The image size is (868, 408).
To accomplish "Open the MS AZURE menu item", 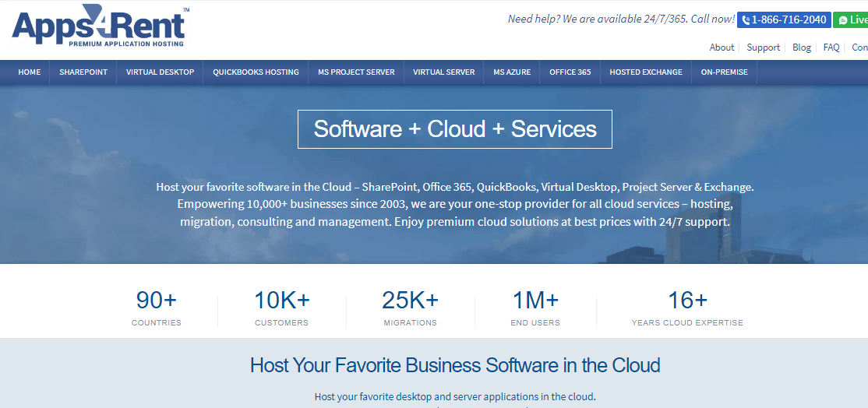I will pyautogui.click(x=511, y=72).
